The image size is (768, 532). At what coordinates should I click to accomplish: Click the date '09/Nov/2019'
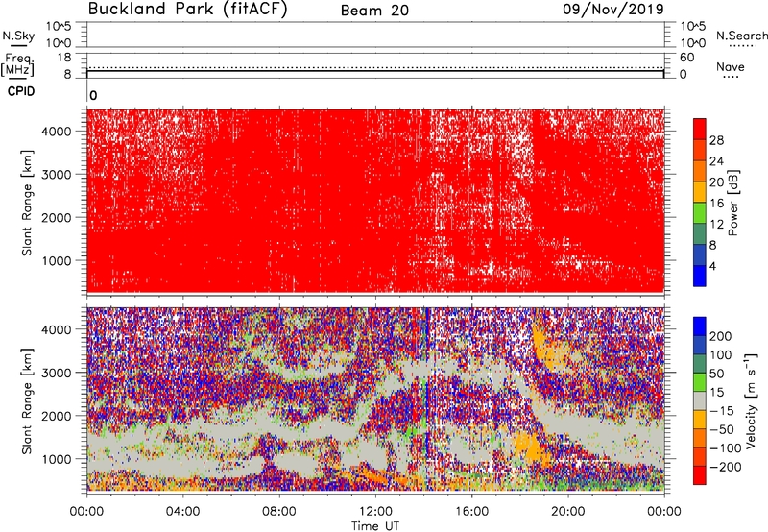[613, 9]
